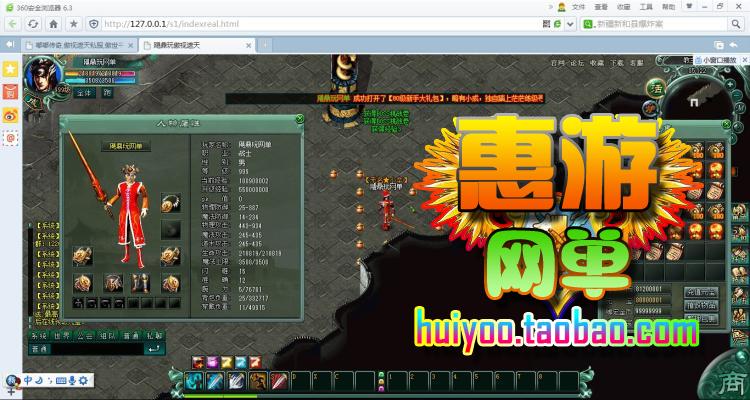Click the first cyan skill hotbar slot

[x=195, y=381]
